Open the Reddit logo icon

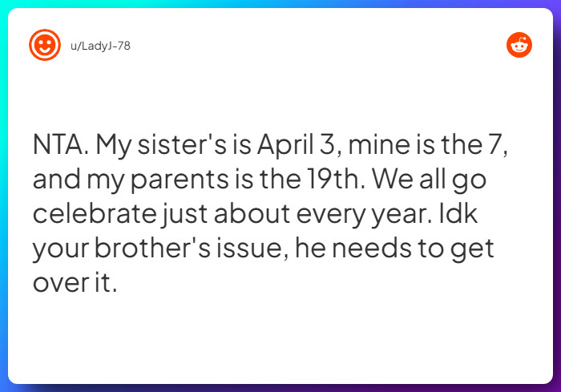(519, 46)
